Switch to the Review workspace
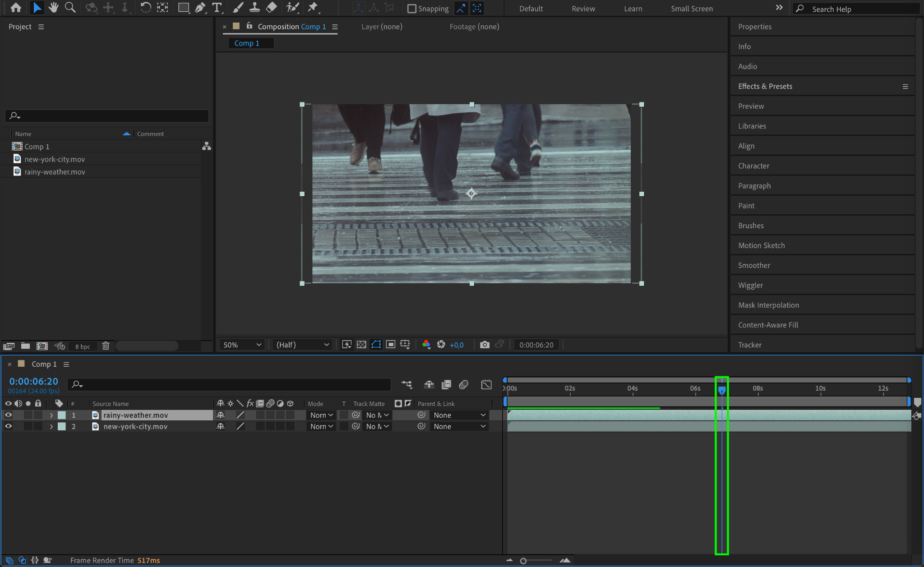Viewport: 924px width, 567px height. (x=583, y=9)
